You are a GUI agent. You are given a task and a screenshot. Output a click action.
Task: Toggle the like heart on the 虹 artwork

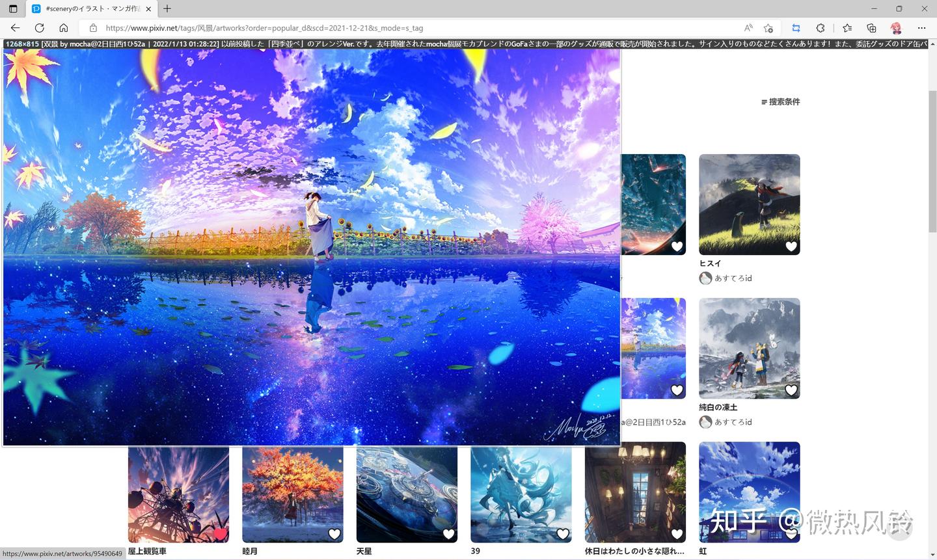(x=791, y=534)
